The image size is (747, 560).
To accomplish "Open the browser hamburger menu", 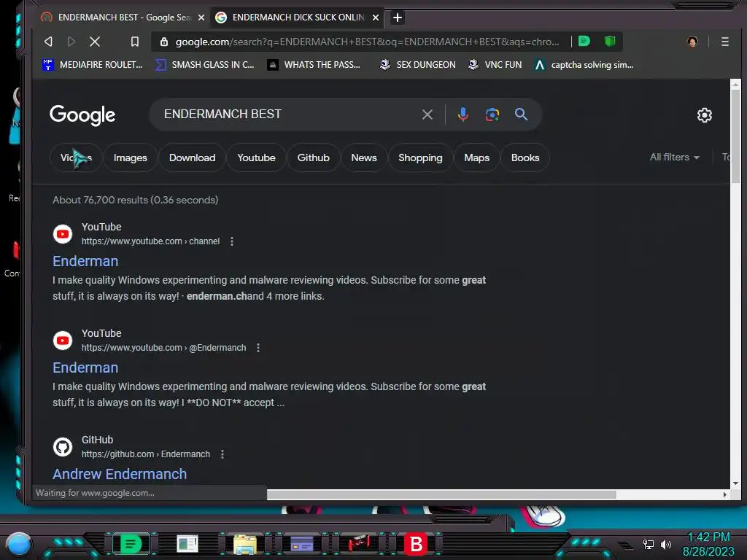I will pyautogui.click(x=724, y=42).
